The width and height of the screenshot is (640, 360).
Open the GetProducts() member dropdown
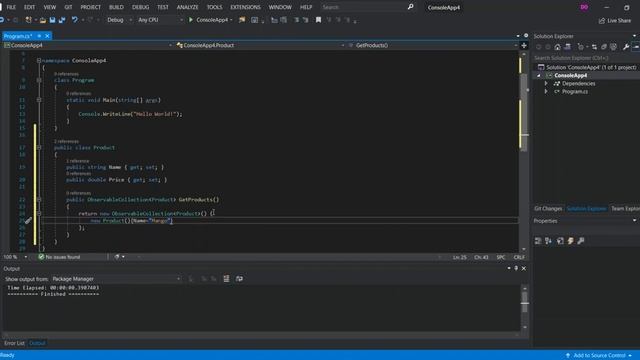[432, 45]
